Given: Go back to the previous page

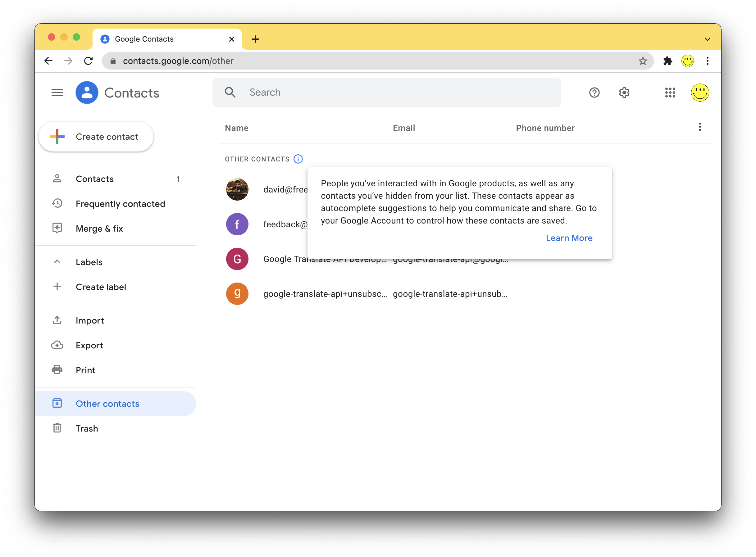Looking at the screenshot, I should [48, 61].
